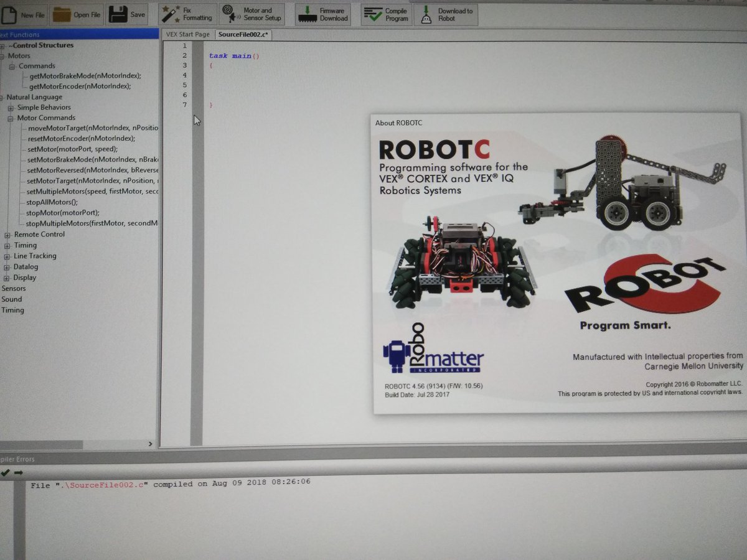Click the functions panel horizontal scrollbar thumb
Screen dimensions: 747x560
(x=41, y=445)
